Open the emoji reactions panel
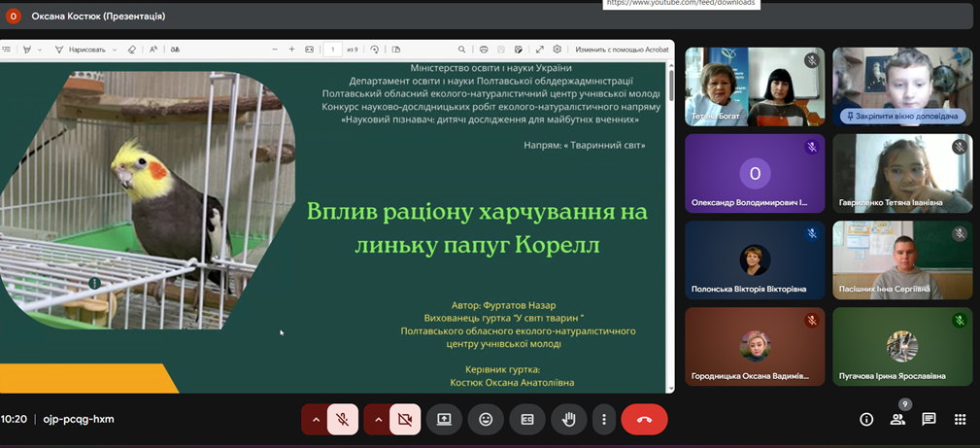 coord(486,419)
